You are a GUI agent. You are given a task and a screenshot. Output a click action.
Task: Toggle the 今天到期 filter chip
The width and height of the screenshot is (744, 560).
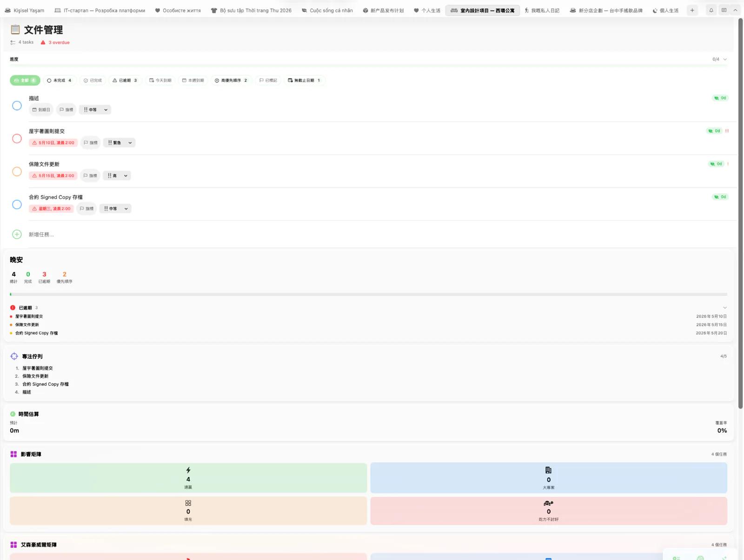[160, 80]
